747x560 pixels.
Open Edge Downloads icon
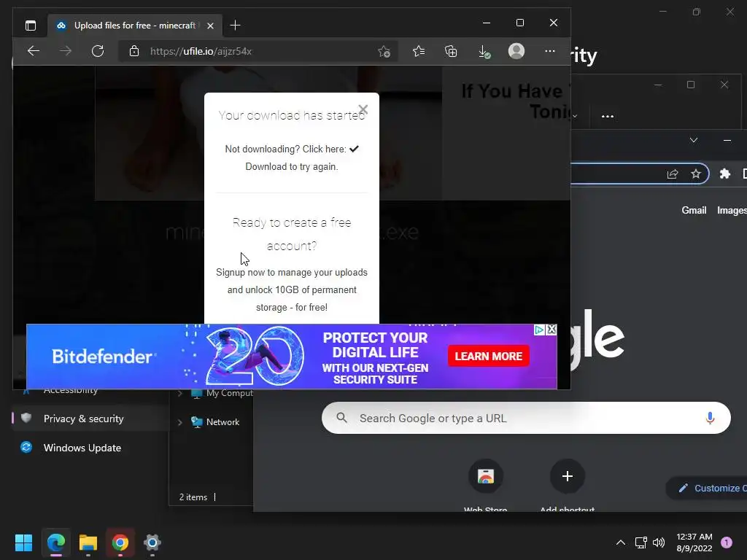tap(484, 52)
